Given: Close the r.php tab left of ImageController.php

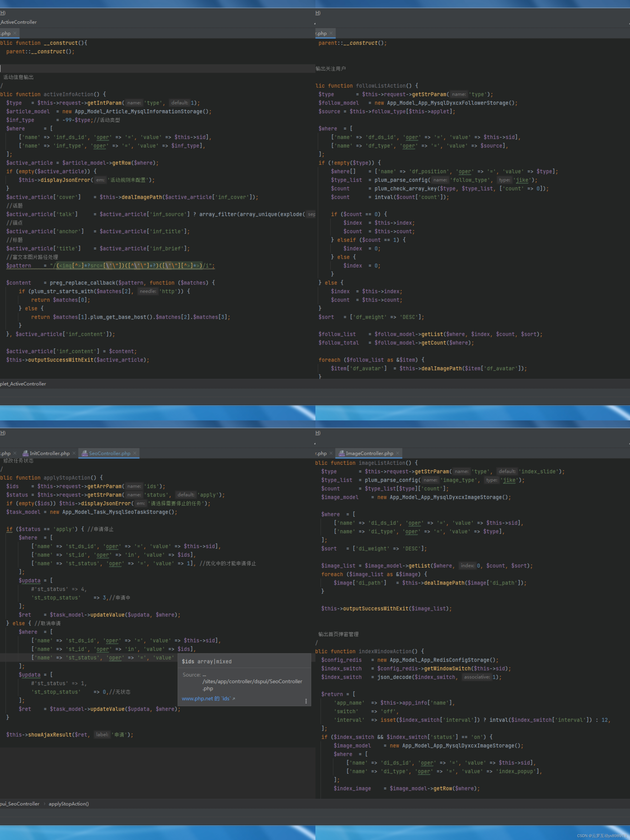Looking at the screenshot, I should click(331, 453).
